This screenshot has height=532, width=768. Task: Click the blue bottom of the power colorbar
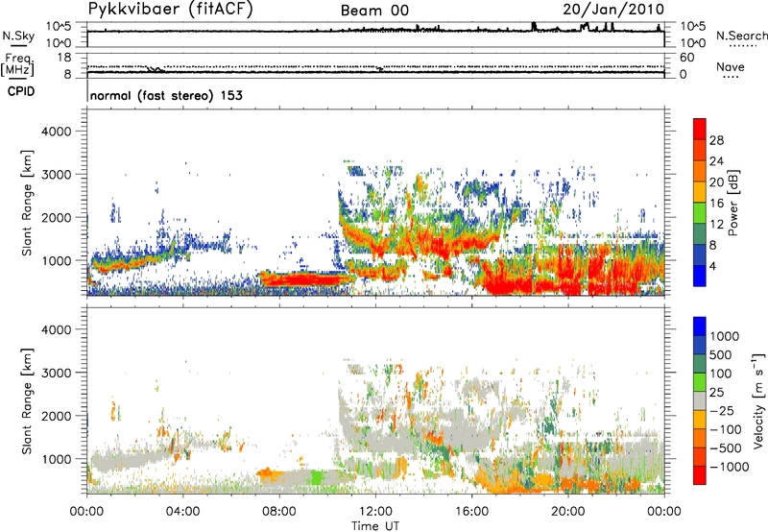click(700, 276)
